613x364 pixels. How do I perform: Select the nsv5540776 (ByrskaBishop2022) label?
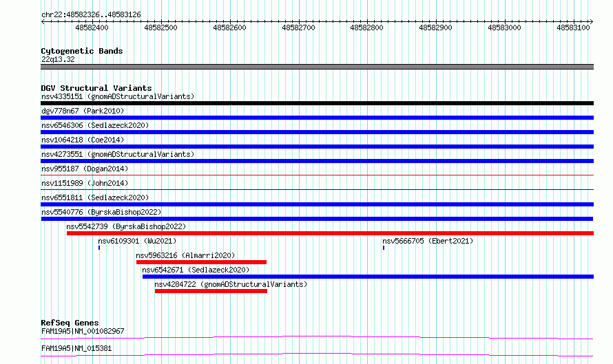(x=101, y=212)
